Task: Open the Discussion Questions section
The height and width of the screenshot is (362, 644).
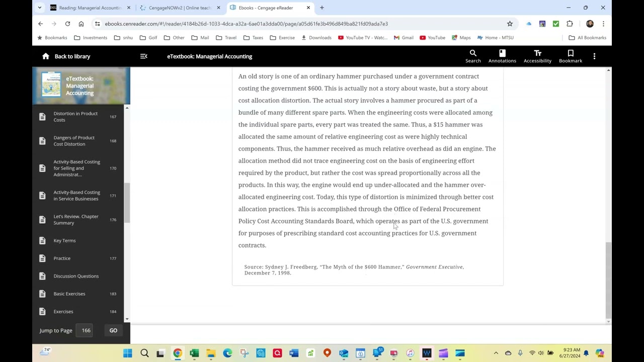Action: click(x=78, y=276)
